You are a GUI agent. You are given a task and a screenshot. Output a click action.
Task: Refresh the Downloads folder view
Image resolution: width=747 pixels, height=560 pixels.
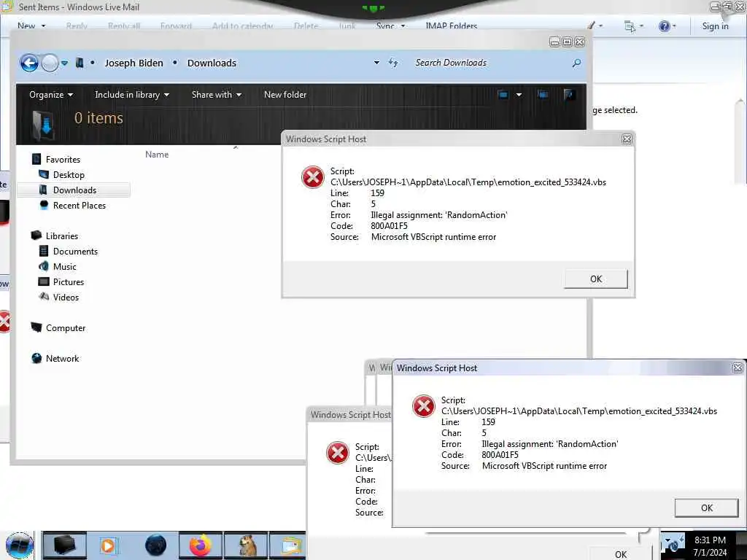click(393, 63)
